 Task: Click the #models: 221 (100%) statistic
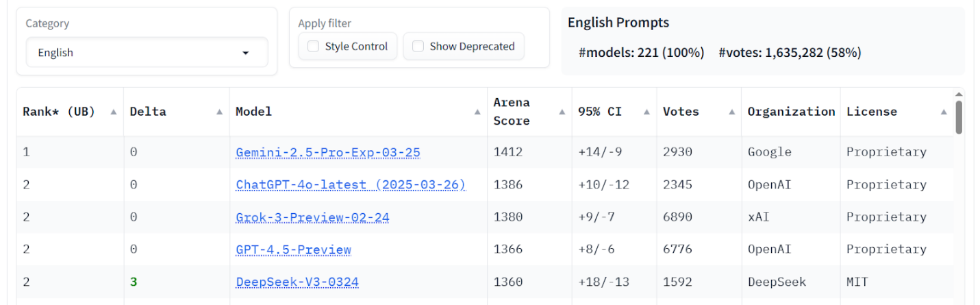(642, 53)
